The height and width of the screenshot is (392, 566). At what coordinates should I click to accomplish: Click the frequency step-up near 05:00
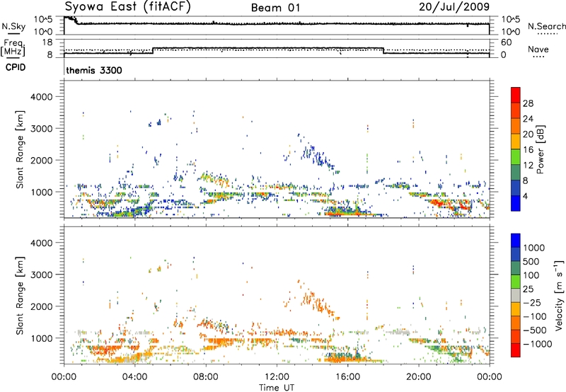pos(153,50)
